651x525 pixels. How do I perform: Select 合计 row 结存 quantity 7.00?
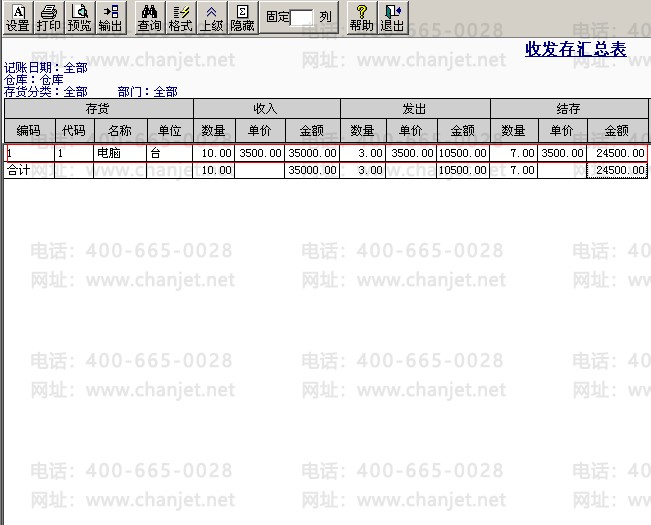pyautogui.click(x=514, y=170)
